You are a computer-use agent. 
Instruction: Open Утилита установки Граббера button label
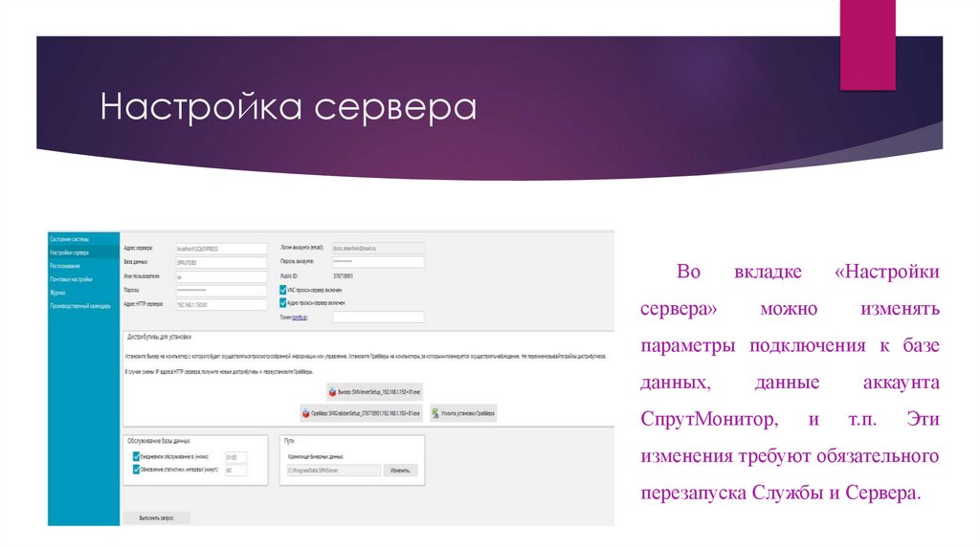pos(468,413)
